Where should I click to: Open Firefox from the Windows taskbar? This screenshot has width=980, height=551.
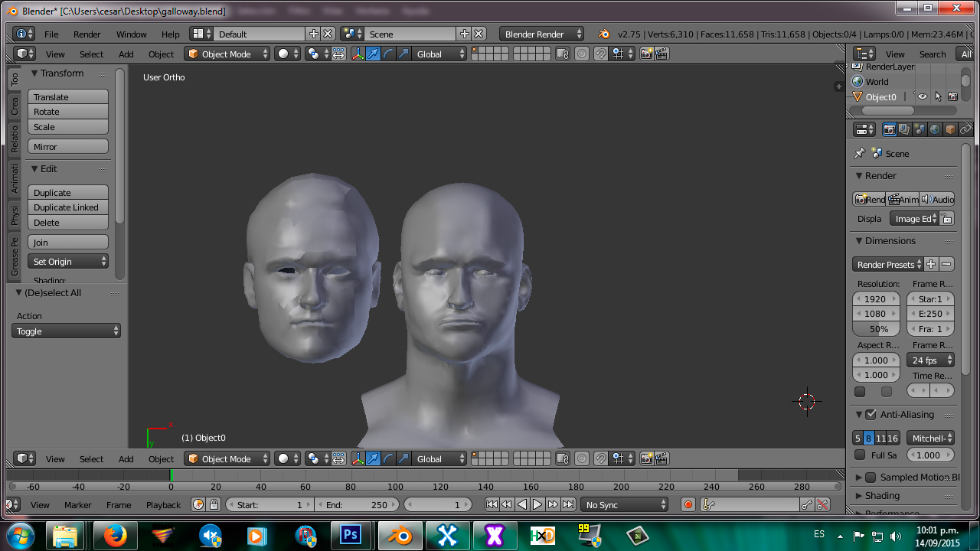coord(116,536)
